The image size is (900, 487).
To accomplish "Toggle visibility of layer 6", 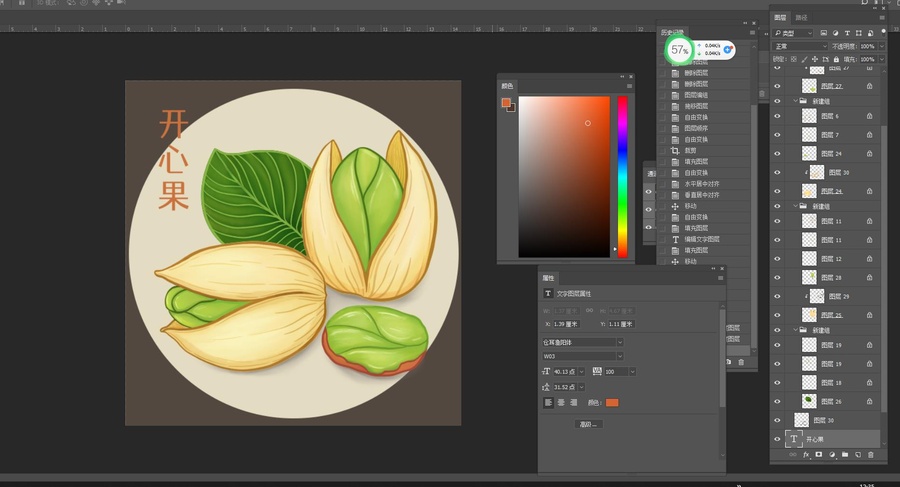I will point(777,116).
